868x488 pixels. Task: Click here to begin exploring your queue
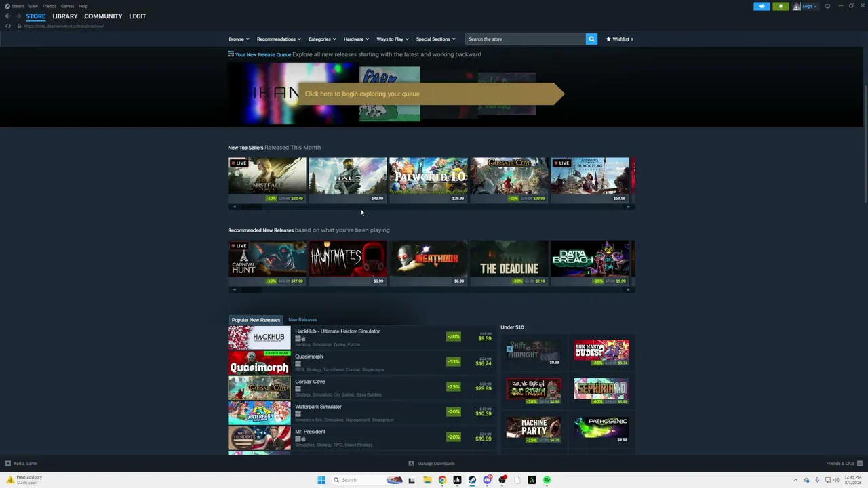(x=431, y=94)
